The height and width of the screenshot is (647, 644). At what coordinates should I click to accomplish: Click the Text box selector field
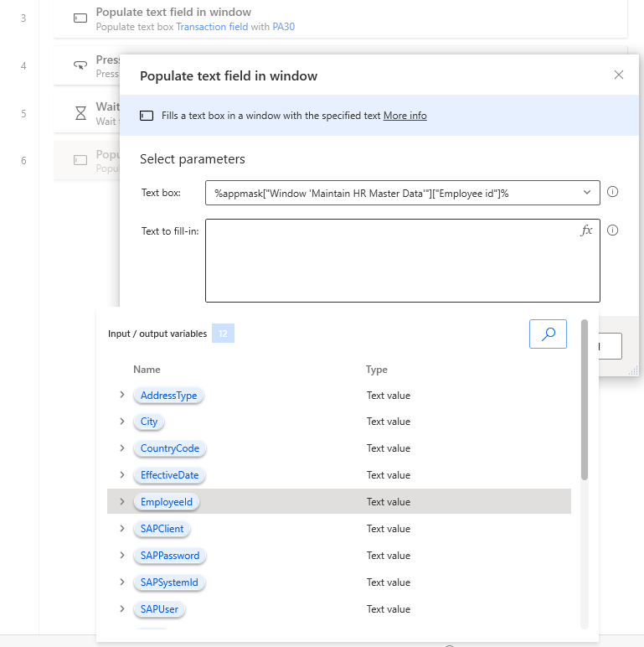403,193
